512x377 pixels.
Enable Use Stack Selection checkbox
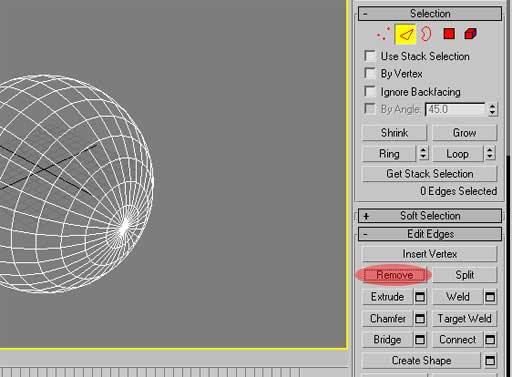click(x=370, y=56)
